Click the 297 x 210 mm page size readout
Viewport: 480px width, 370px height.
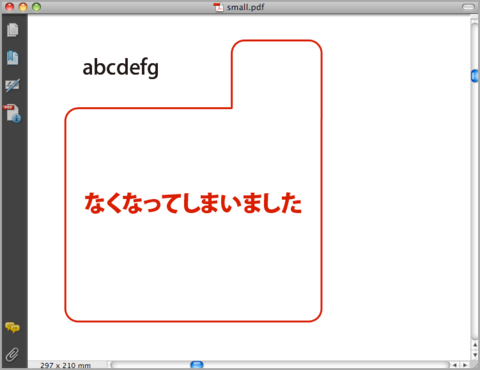click(x=66, y=365)
